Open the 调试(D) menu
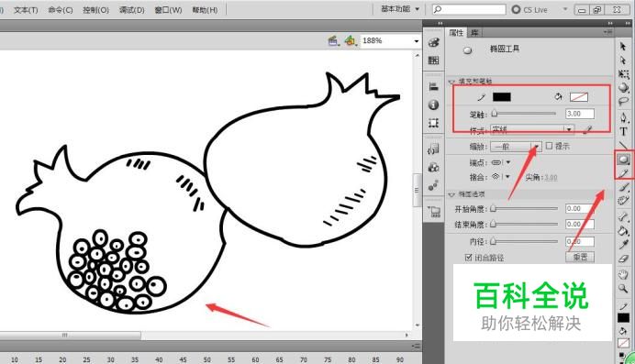635x364 pixels. pos(131,10)
